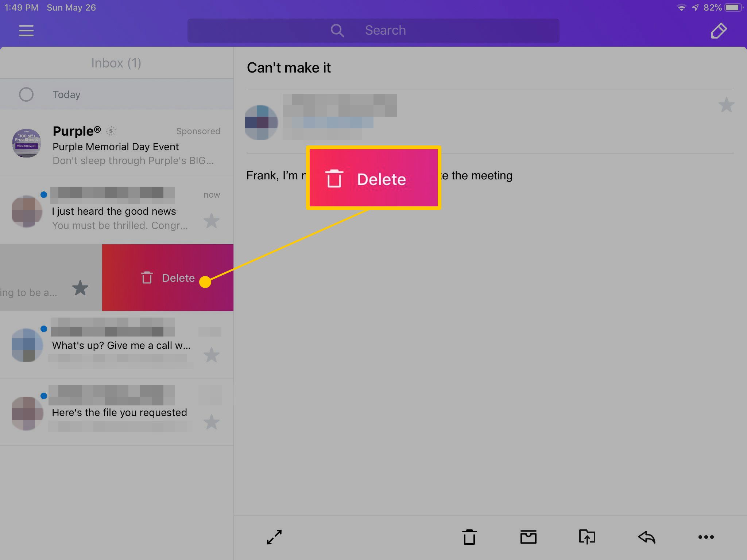Click the trash/delete icon in bottom toolbar
This screenshot has width=747, height=560.
tap(470, 537)
